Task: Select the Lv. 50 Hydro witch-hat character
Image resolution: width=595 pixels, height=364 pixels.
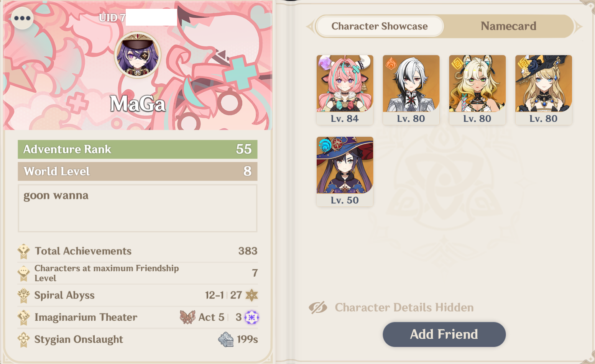Action: [345, 172]
